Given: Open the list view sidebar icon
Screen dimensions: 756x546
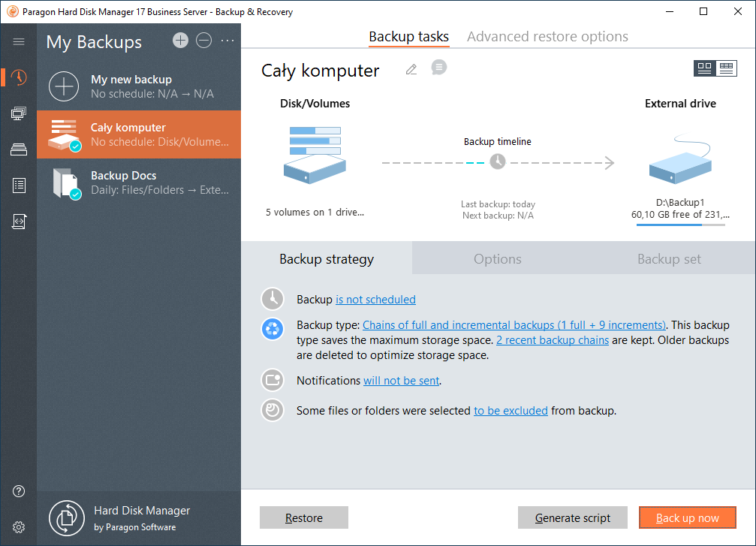Looking at the screenshot, I should pyautogui.click(x=19, y=186).
